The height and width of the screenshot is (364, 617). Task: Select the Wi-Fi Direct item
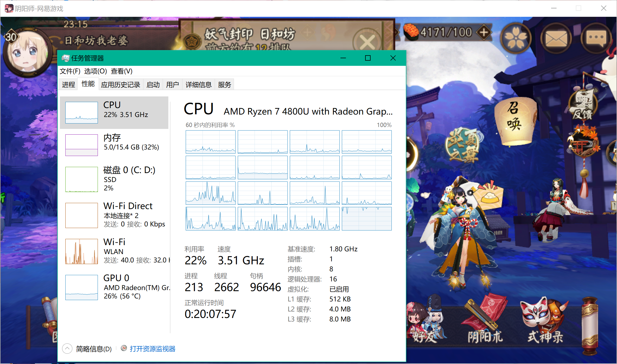(114, 215)
